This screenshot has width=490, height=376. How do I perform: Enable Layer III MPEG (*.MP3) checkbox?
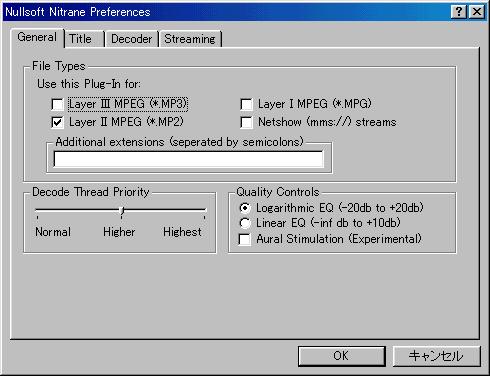click(x=57, y=104)
